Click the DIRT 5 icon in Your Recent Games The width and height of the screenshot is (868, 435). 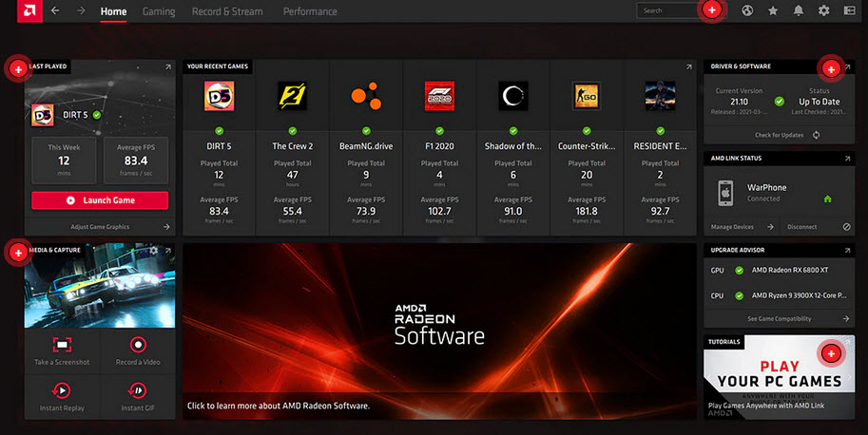[x=220, y=96]
